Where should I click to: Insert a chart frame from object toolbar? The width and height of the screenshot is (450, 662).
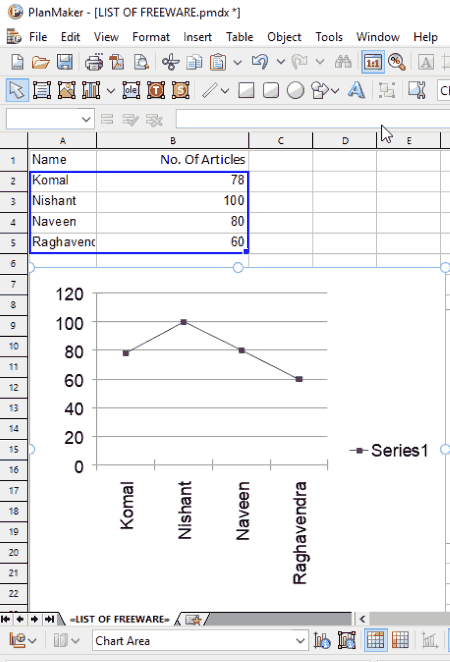91,90
